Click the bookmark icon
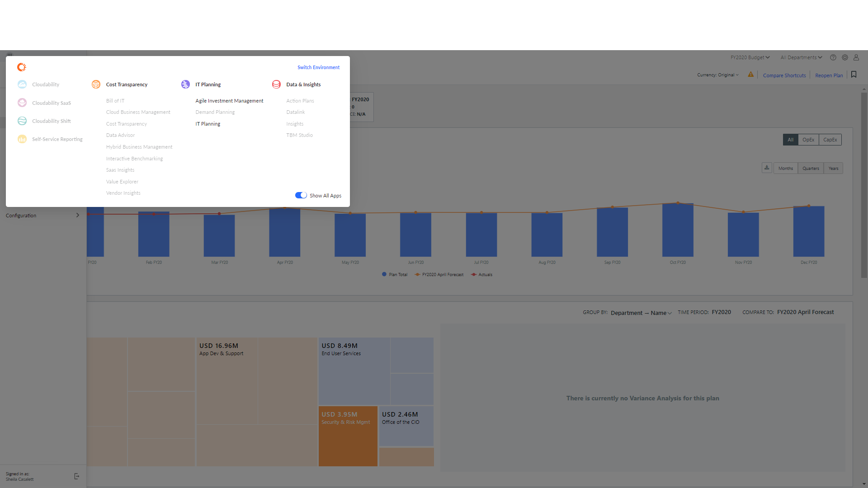 [854, 75]
